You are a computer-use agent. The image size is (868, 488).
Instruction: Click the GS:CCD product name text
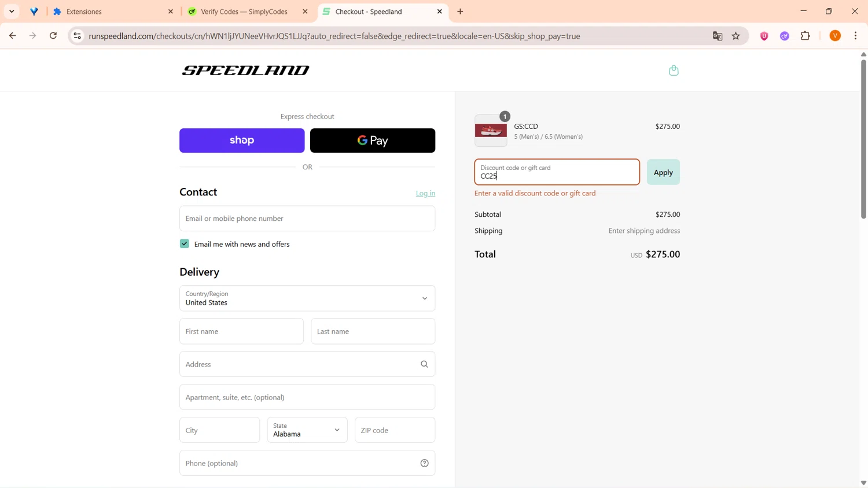[x=526, y=126]
